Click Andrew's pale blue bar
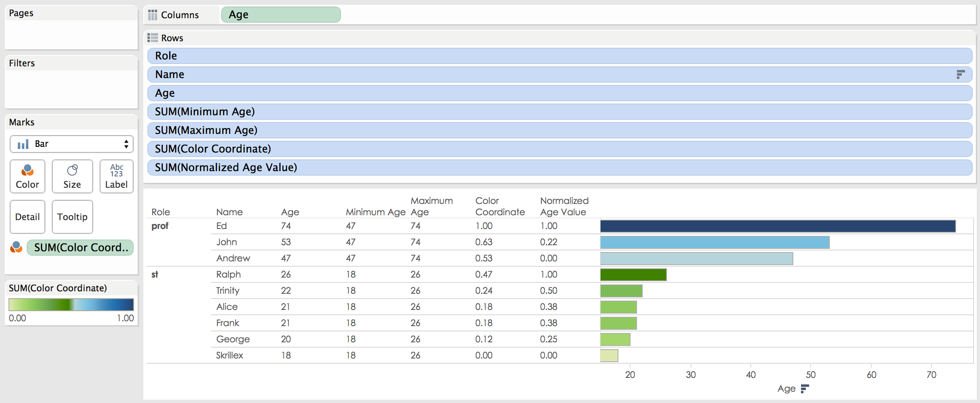 (697, 259)
